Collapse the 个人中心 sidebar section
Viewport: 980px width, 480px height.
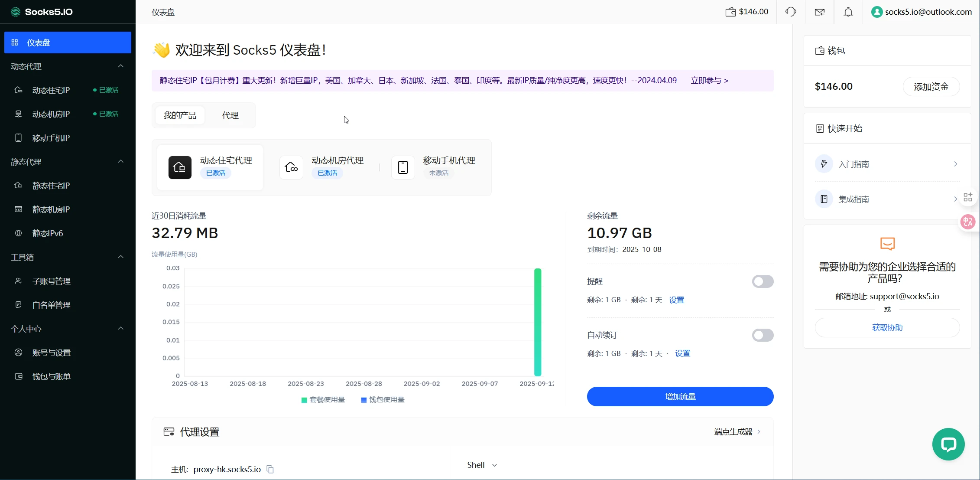click(121, 329)
